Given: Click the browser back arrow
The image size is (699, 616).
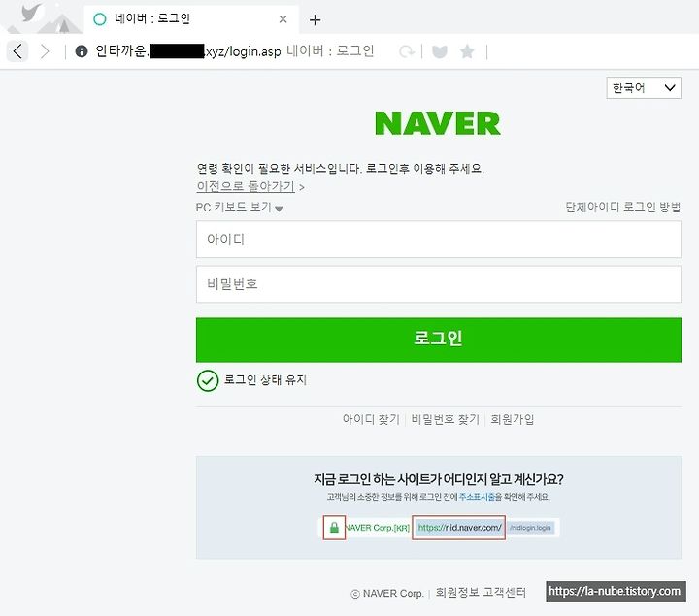Looking at the screenshot, I should pyautogui.click(x=17, y=51).
